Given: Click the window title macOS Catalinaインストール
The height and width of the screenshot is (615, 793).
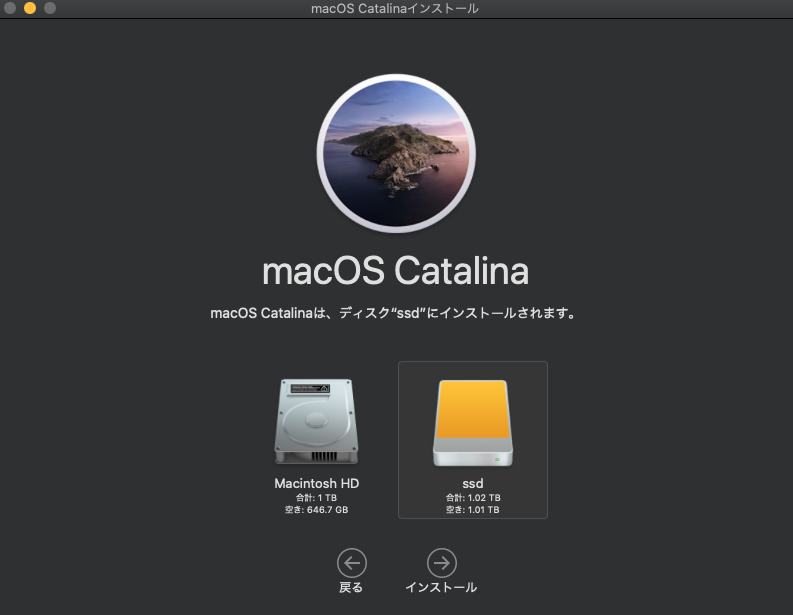Looking at the screenshot, I should (x=394, y=9).
